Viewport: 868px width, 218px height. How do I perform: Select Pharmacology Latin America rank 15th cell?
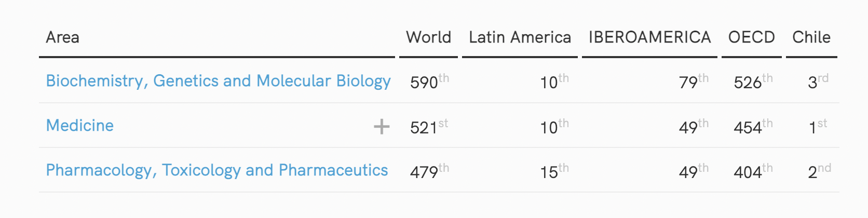click(554, 171)
